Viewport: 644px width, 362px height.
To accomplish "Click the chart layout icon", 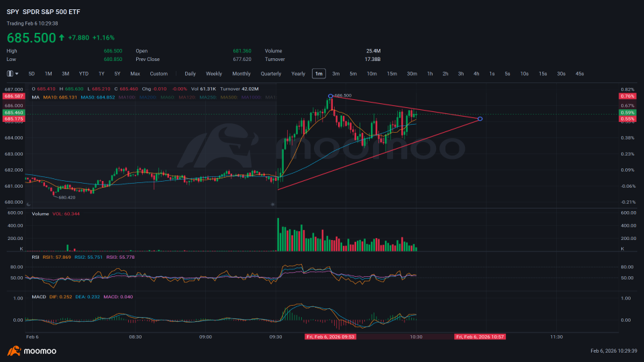I will (10, 74).
